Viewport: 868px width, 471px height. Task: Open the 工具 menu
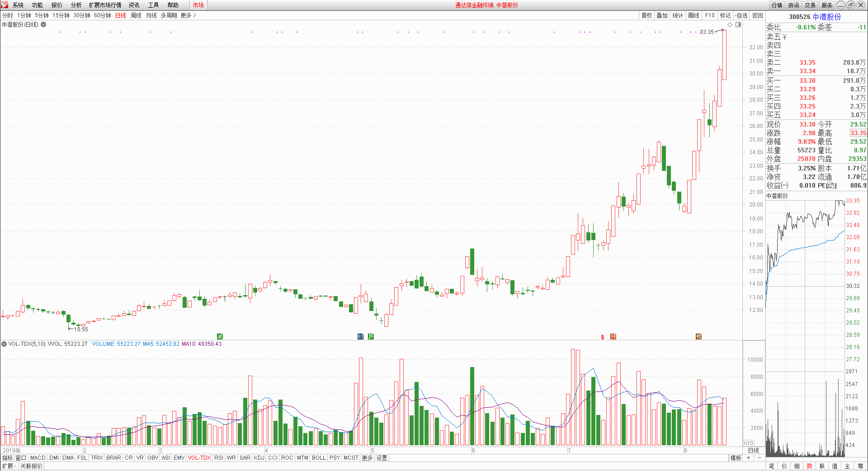(x=154, y=5)
